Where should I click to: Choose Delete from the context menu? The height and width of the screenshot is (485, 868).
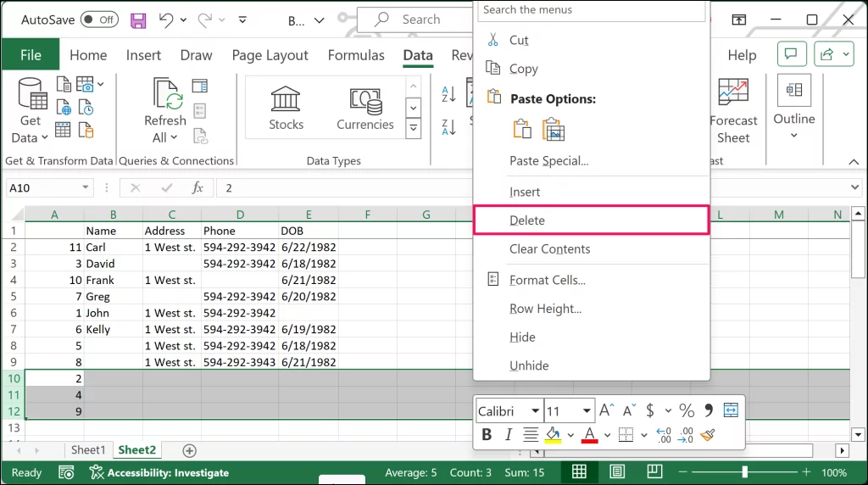click(x=591, y=220)
